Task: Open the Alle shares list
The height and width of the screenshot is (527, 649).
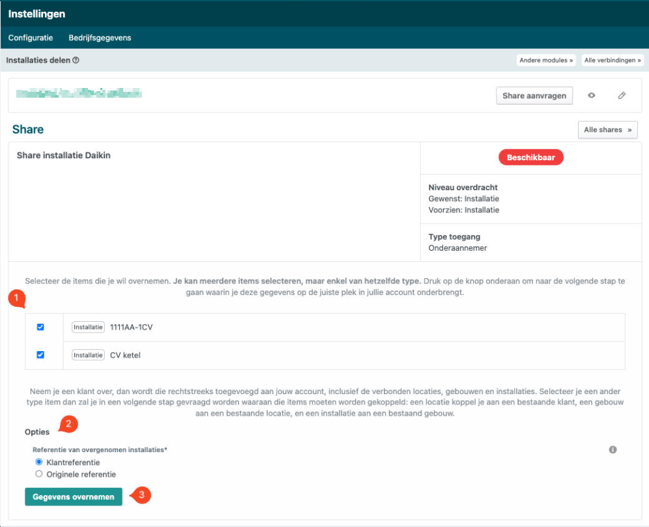Action: point(607,130)
